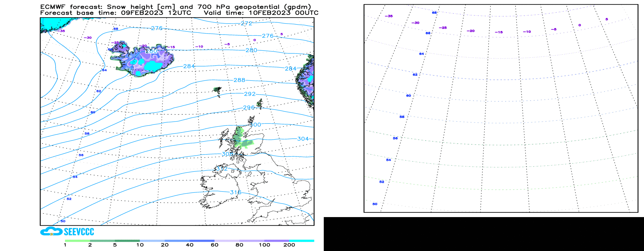Click the 300 contour label over northern Scotland
The image size is (644, 251).
click(x=255, y=125)
